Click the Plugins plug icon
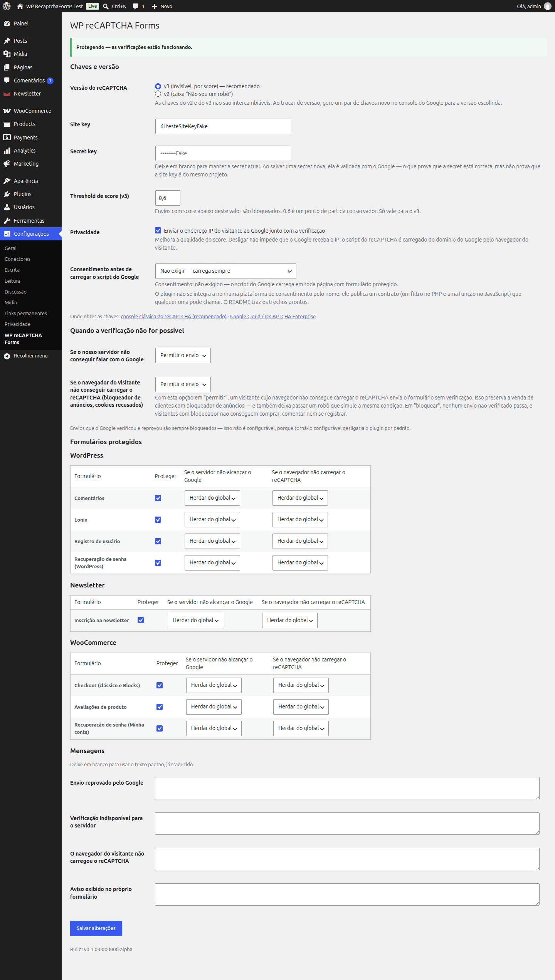The width and height of the screenshot is (555, 980). [x=7, y=194]
